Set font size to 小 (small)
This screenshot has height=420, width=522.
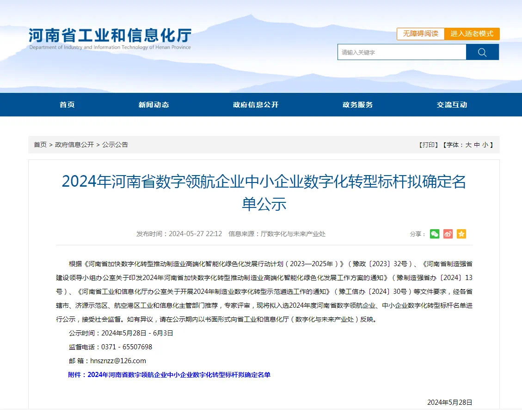(x=485, y=145)
